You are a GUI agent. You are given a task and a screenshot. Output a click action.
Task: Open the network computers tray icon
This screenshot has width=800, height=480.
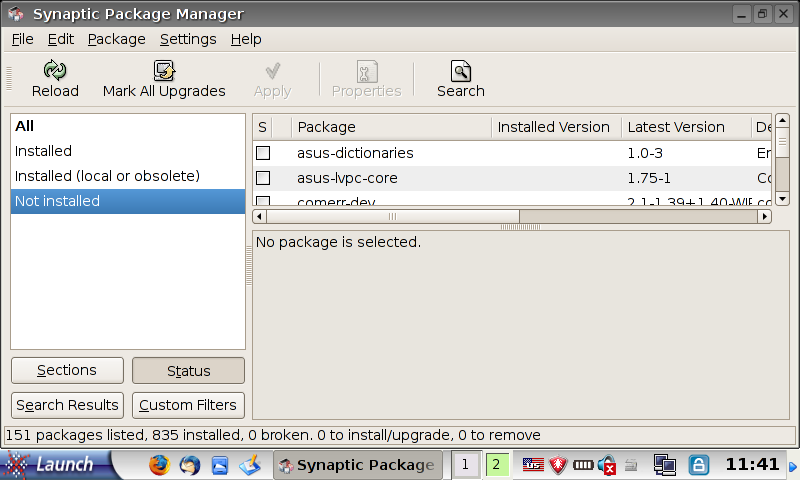point(665,465)
